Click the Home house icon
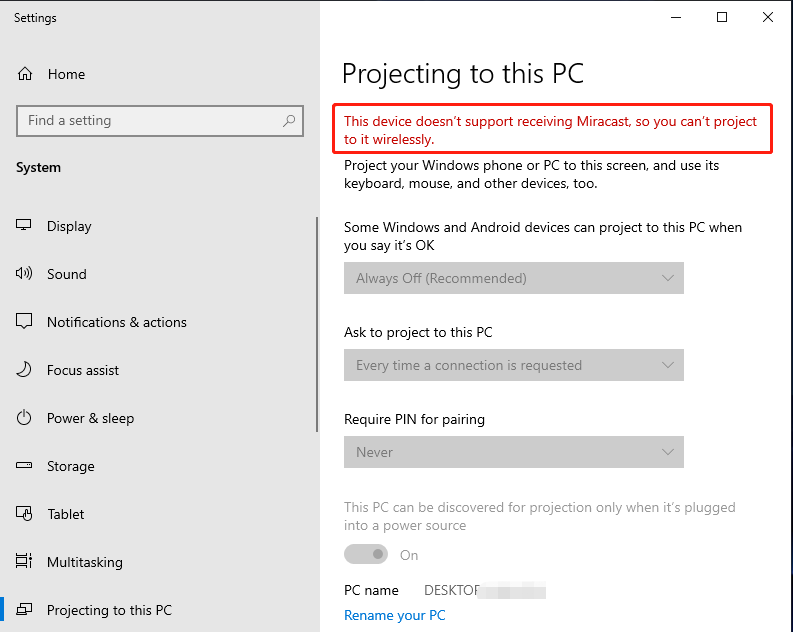 pyautogui.click(x=25, y=74)
